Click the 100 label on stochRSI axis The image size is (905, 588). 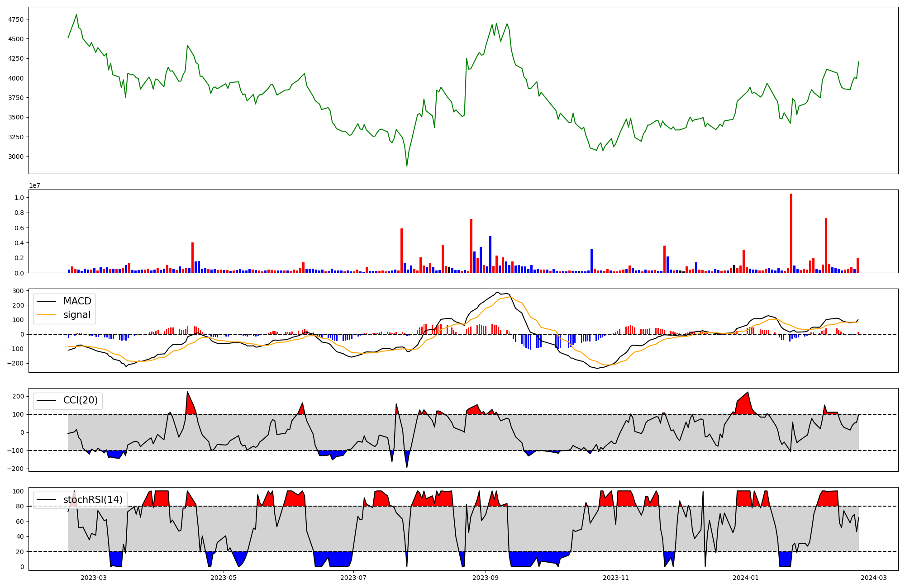pyautogui.click(x=18, y=491)
